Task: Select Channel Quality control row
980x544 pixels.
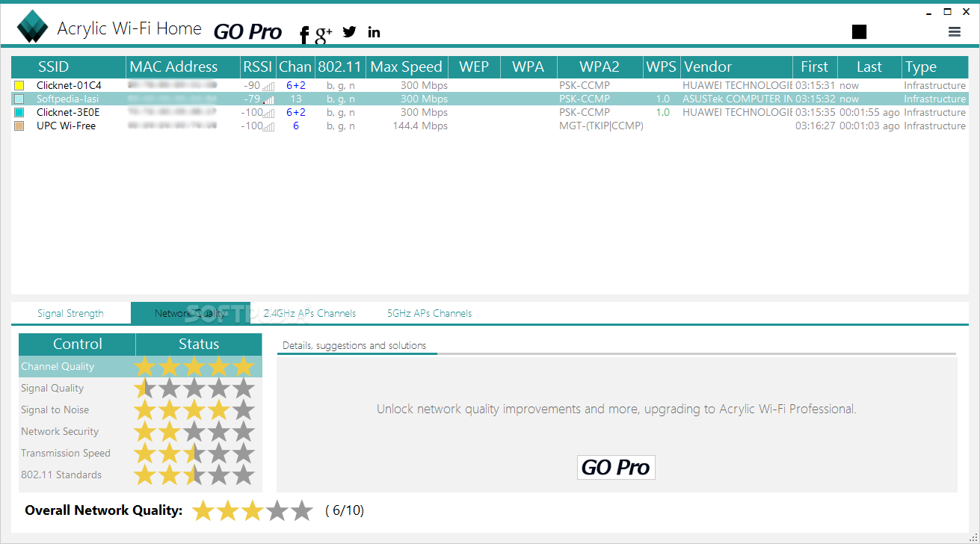Action: tap(141, 366)
